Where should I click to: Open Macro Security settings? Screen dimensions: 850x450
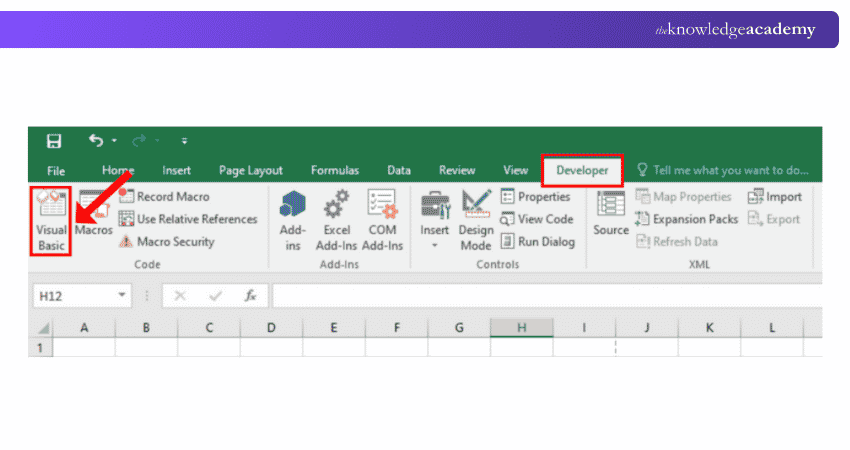coord(167,241)
